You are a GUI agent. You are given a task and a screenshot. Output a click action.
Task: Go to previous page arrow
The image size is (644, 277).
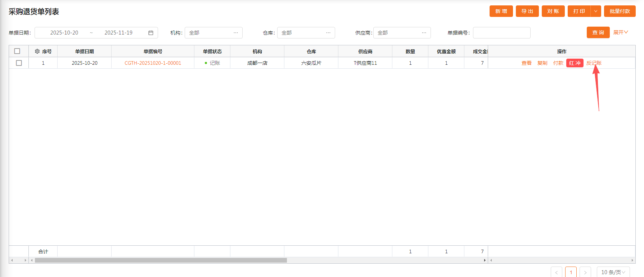[557, 272]
